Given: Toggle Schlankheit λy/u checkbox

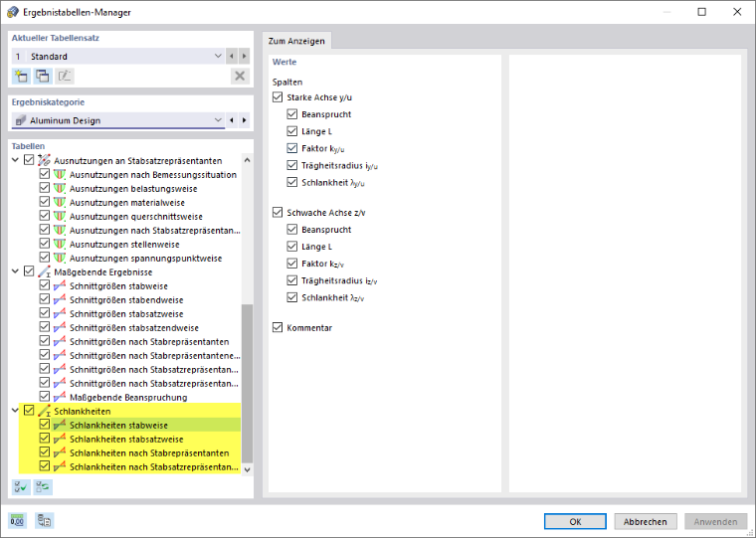Looking at the screenshot, I should 292,182.
